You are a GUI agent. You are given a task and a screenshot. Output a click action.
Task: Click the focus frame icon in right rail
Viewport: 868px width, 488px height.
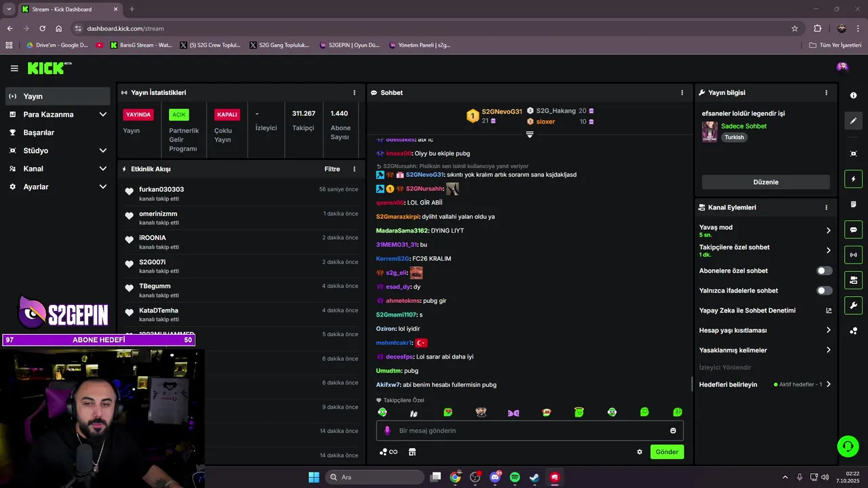853,154
